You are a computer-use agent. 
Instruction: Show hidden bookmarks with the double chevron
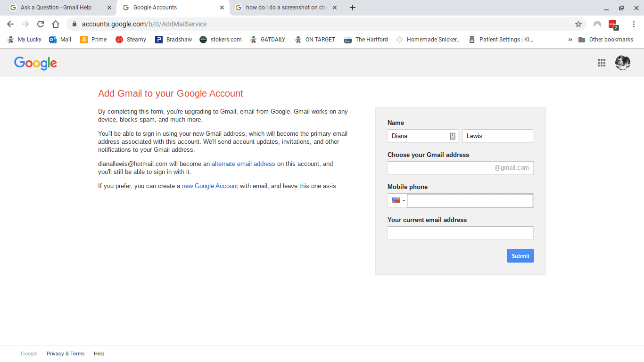click(570, 40)
